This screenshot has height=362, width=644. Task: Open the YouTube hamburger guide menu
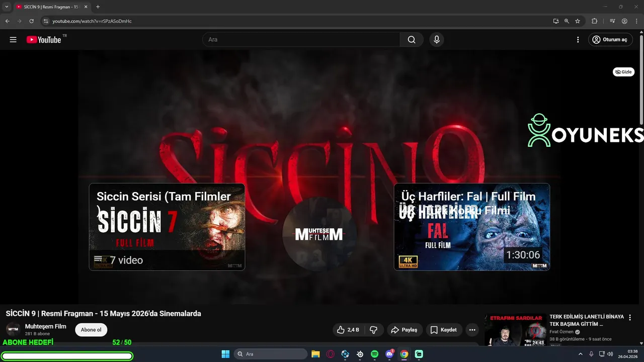(x=13, y=40)
